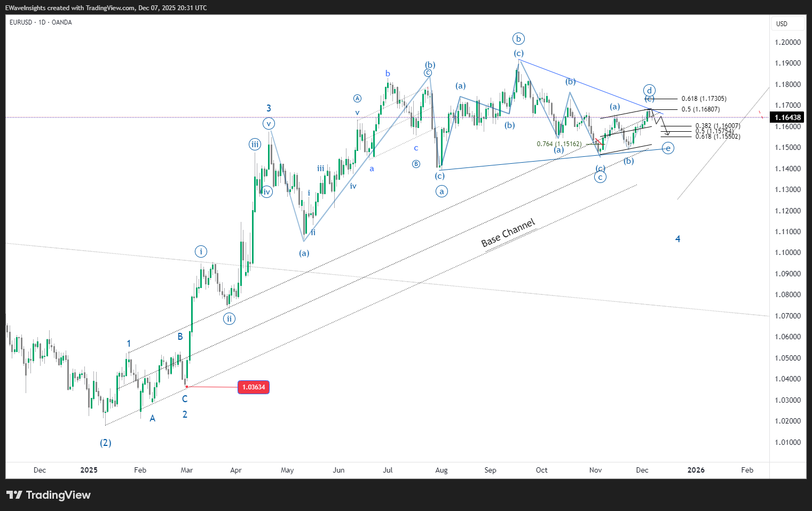Click the circled (e) wave marker
The width and height of the screenshot is (812, 511).
click(x=667, y=148)
